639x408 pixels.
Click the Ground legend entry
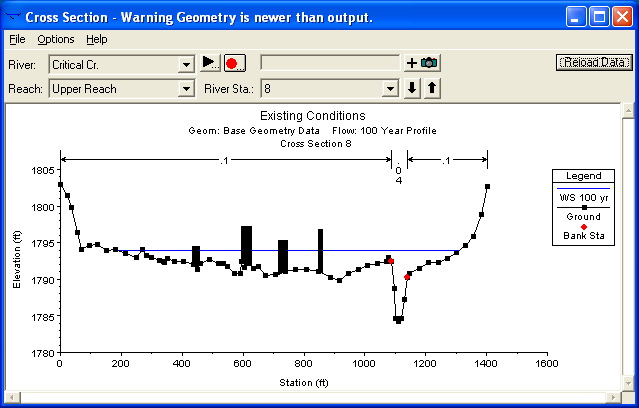(x=584, y=216)
